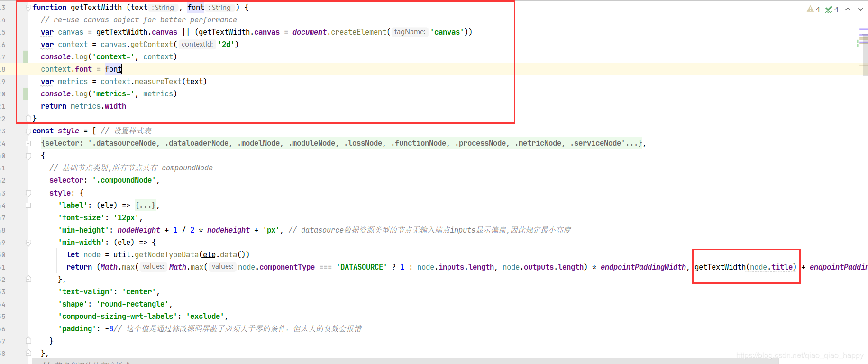
Task: Expand the folded {selector: '.datasourceNode' line
Action: click(28, 143)
